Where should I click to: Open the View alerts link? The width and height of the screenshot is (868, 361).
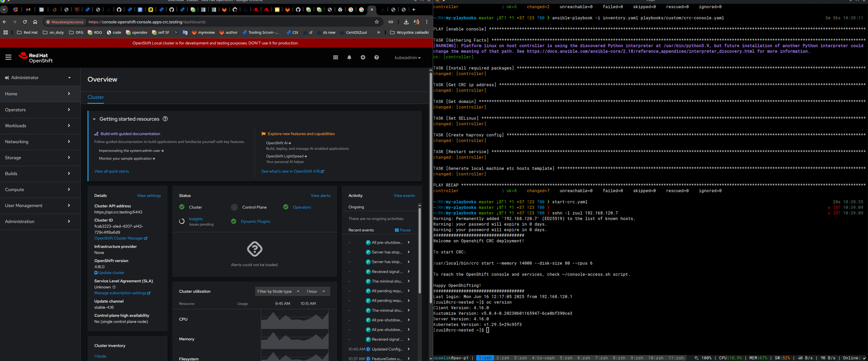tap(320, 196)
